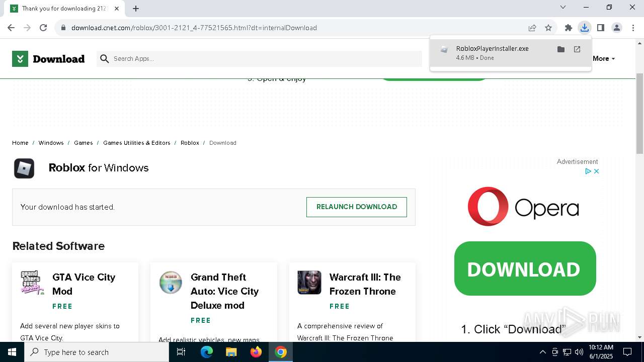Image resolution: width=644 pixels, height=362 pixels.
Task: Click the GTA Vice City Mod thumbnail
Action: point(32,283)
